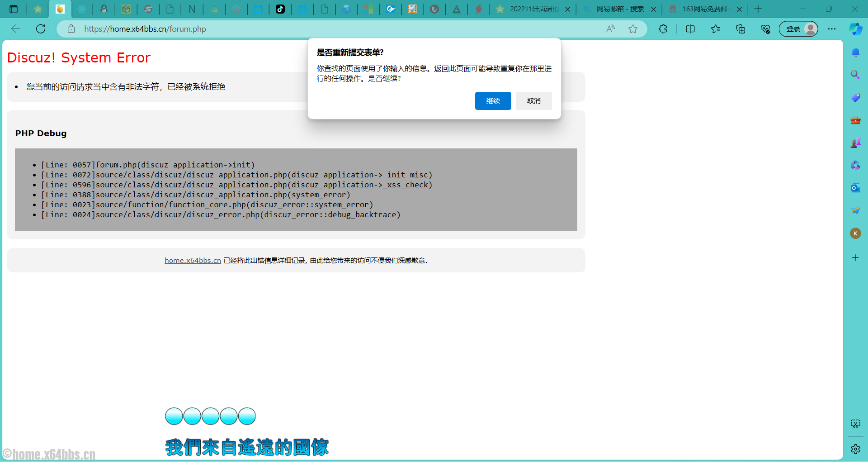Open the home.x64bbs.cn link in footer
The image size is (868, 462).
point(193,260)
